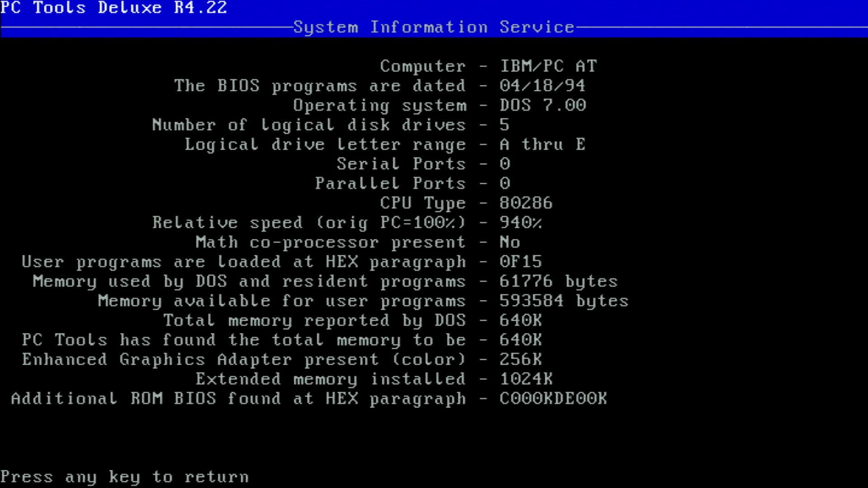Select the ROM BIOS value 'C000KDE00K'

click(553, 399)
